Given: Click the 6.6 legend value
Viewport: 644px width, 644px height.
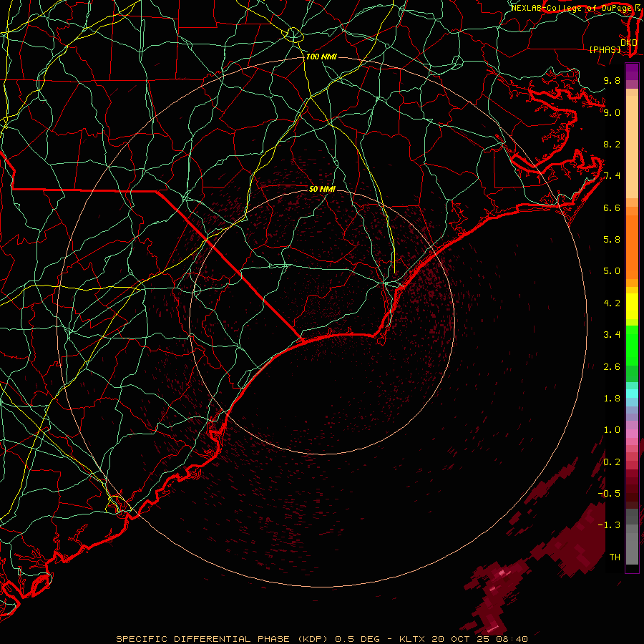Looking at the screenshot, I should (612, 208).
